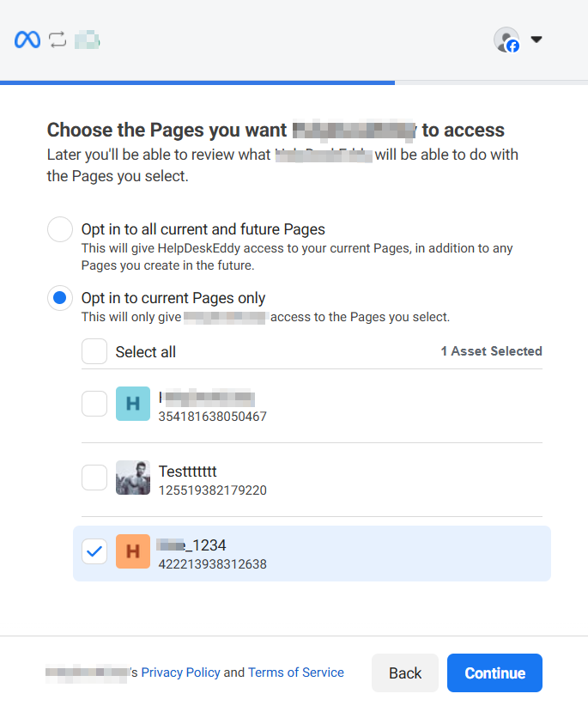Click the Meta infinity logo

(27, 40)
